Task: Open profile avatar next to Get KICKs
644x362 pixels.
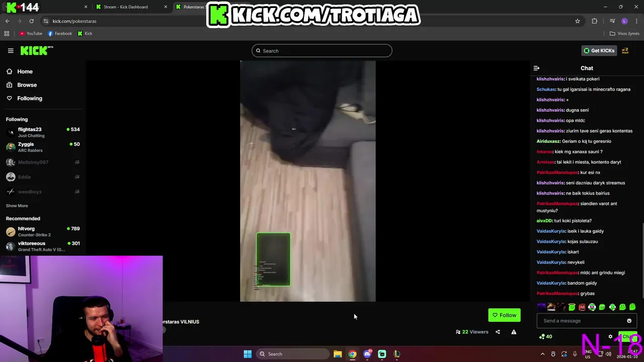Action: point(625,50)
